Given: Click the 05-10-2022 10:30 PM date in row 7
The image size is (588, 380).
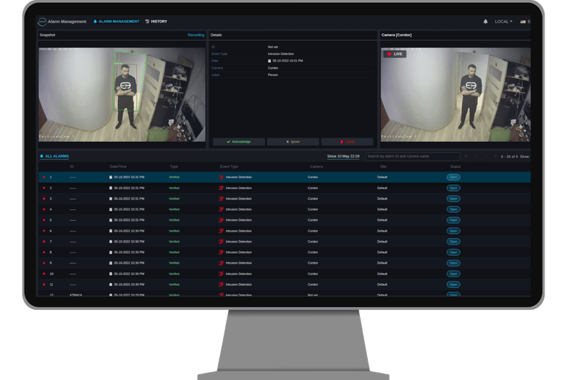Looking at the screenshot, I should (x=129, y=242).
